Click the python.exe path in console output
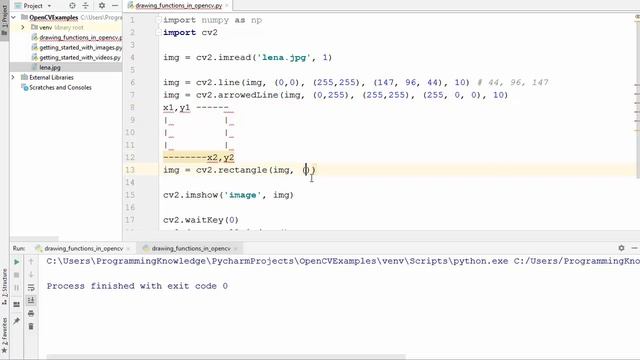The height and width of the screenshot is (360, 640). (277, 261)
